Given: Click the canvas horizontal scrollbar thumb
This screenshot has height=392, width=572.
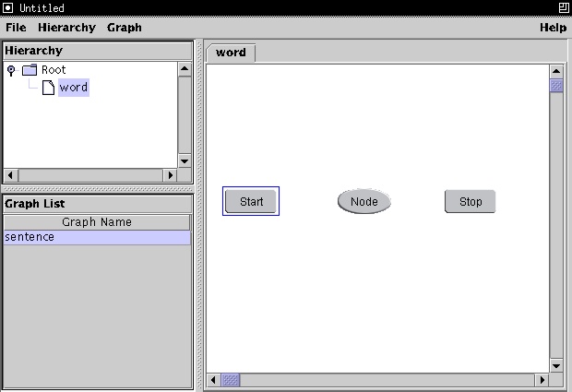Looking at the screenshot, I should coord(231,380).
